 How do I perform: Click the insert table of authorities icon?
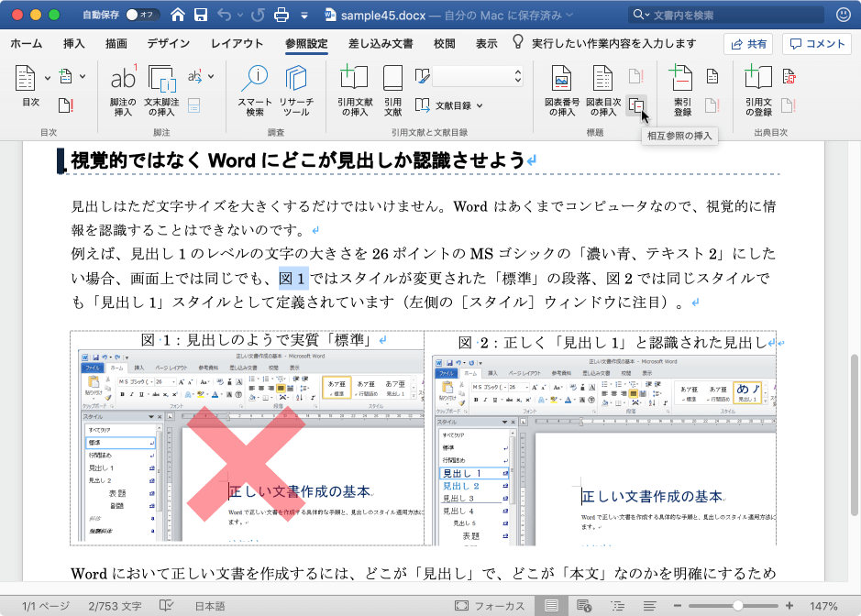[x=789, y=76]
